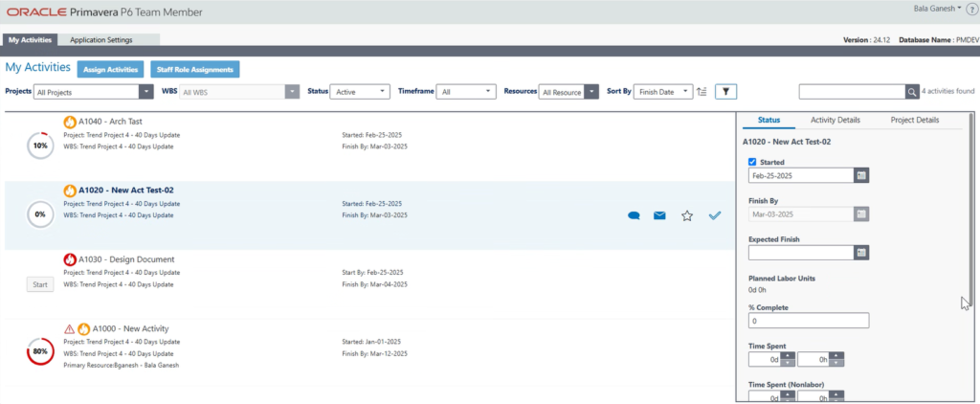Click the search magnifier icon
980x404 pixels.
(x=912, y=92)
